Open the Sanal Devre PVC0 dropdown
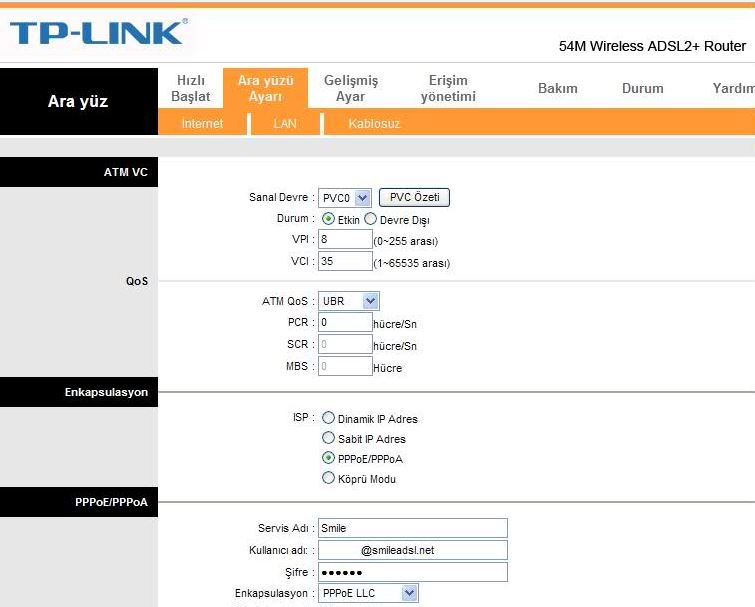 point(345,198)
